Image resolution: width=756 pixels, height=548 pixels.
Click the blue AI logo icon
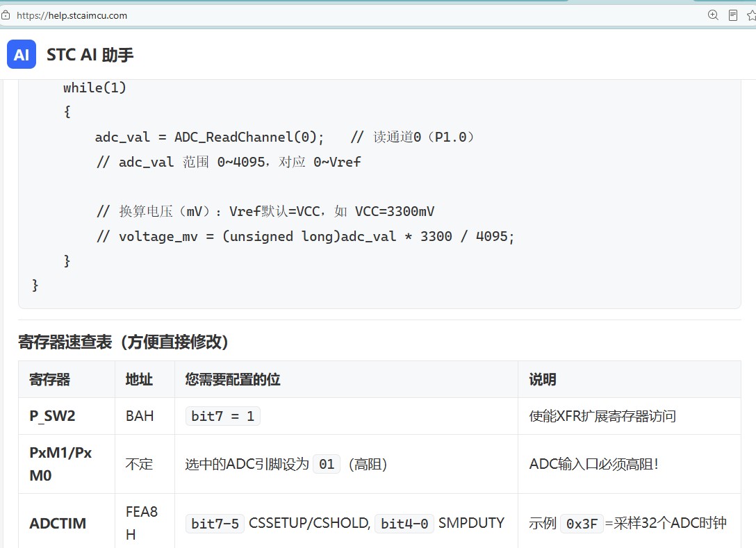22,54
